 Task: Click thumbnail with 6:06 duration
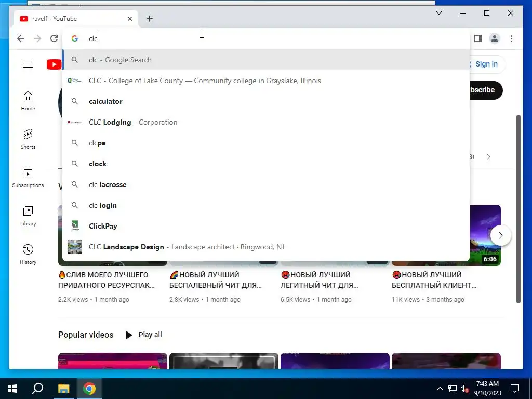coord(485,235)
